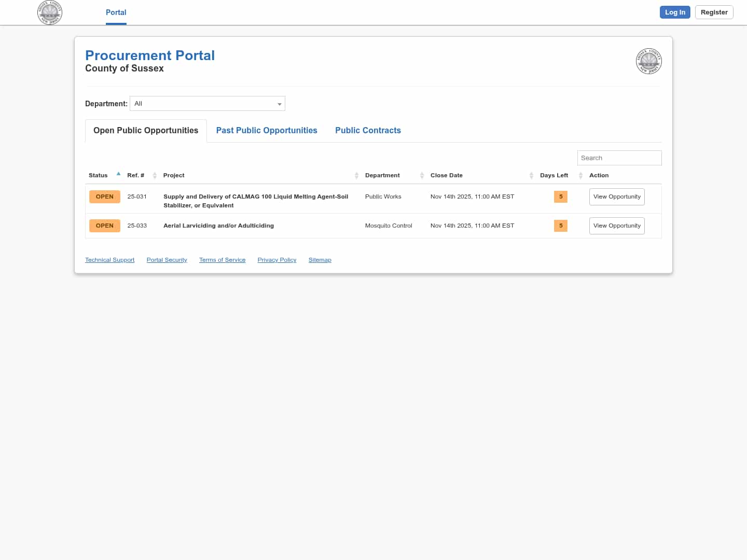Click the Register button
Viewport: 747px width, 560px height.
714,12
